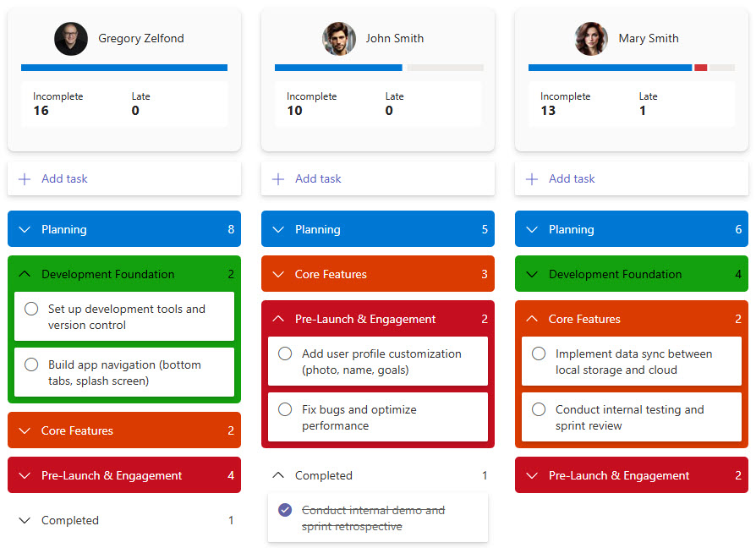Image resolution: width=756 pixels, height=548 pixels.
Task: Mark 'Set up development tools' task complete
Action: [x=31, y=310]
